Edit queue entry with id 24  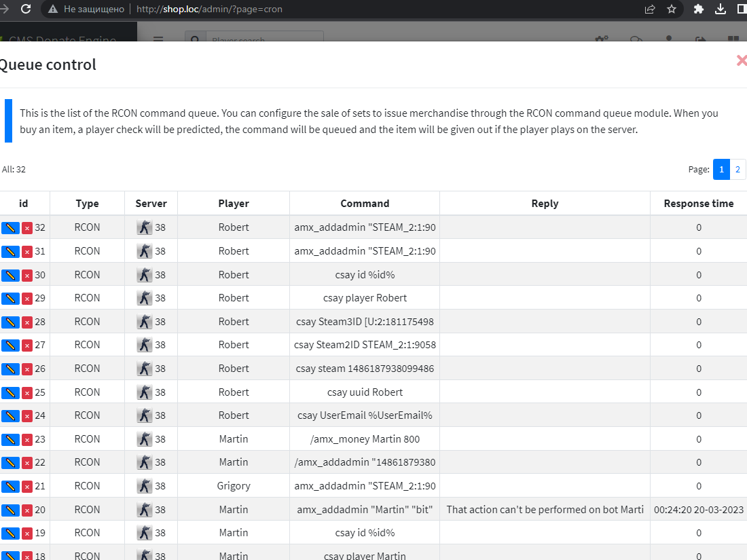pos(10,415)
